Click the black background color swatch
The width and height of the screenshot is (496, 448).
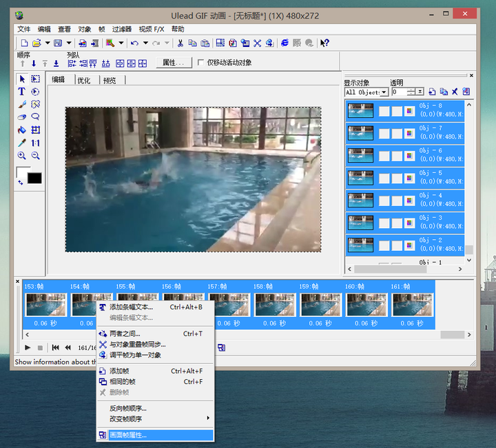click(34, 178)
